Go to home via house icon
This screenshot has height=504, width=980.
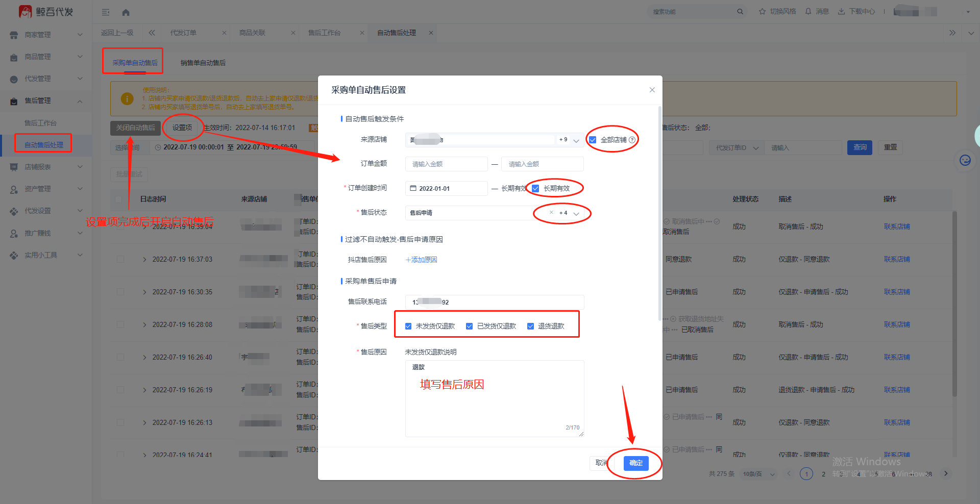[x=126, y=12]
